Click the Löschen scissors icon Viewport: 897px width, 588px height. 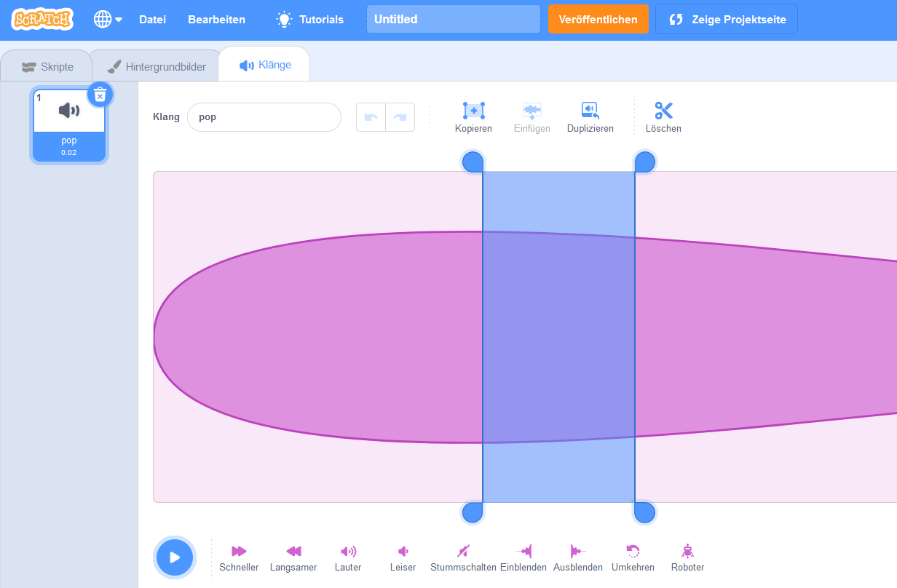663,111
